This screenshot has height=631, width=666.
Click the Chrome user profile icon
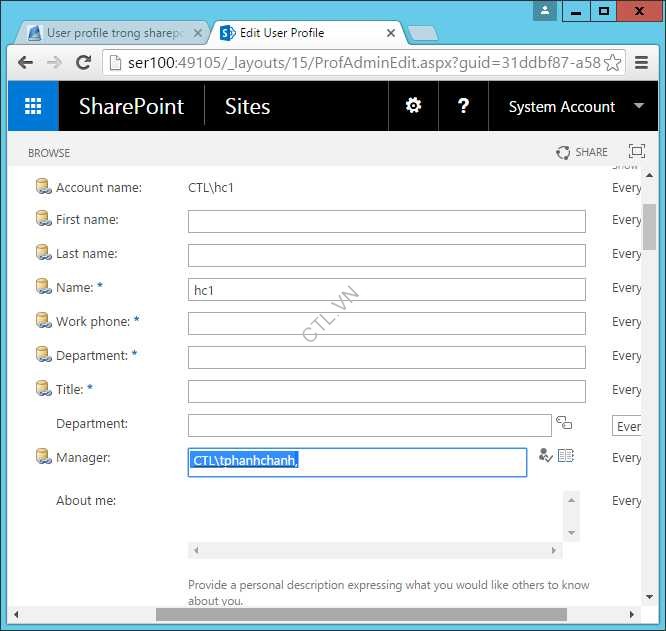point(545,10)
